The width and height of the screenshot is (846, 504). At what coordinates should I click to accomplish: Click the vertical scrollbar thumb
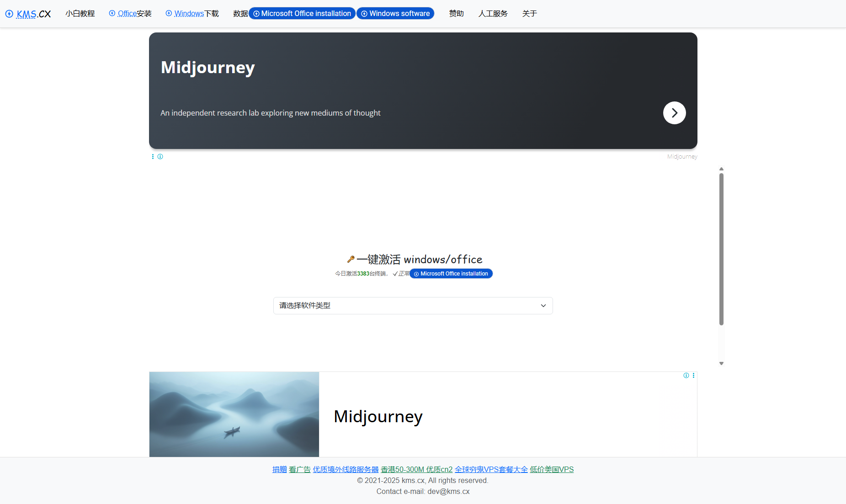point(721,249)
